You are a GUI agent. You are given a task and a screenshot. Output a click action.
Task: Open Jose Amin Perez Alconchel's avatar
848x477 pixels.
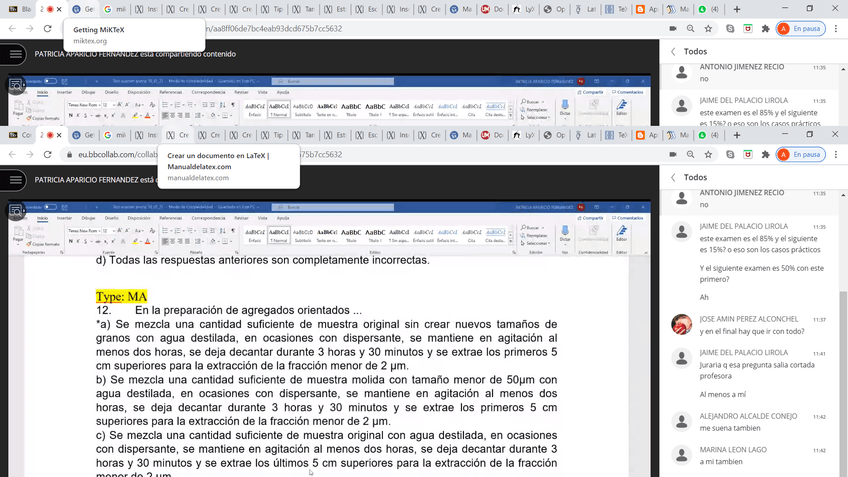point(681,324)
